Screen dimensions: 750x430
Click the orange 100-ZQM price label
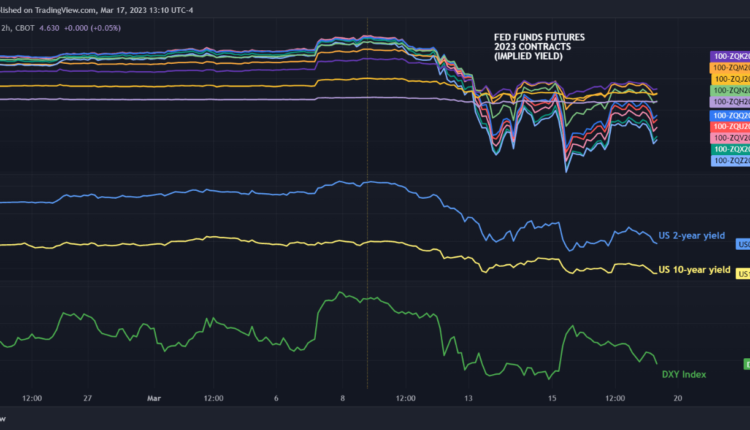[x=729, y=68]
